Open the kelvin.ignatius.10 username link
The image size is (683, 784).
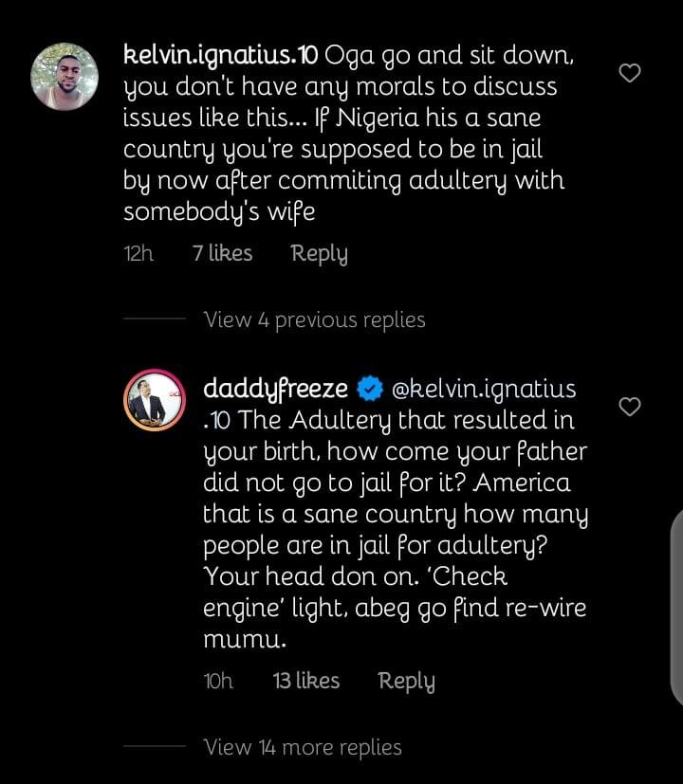click(221, 55)
